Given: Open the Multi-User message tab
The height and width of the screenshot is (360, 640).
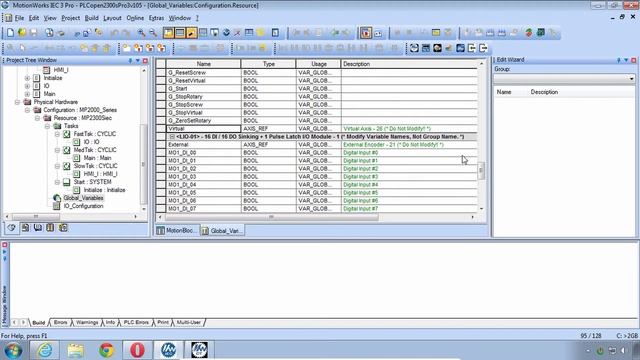Looking at the screenshot, I should [x=189, y=322].
